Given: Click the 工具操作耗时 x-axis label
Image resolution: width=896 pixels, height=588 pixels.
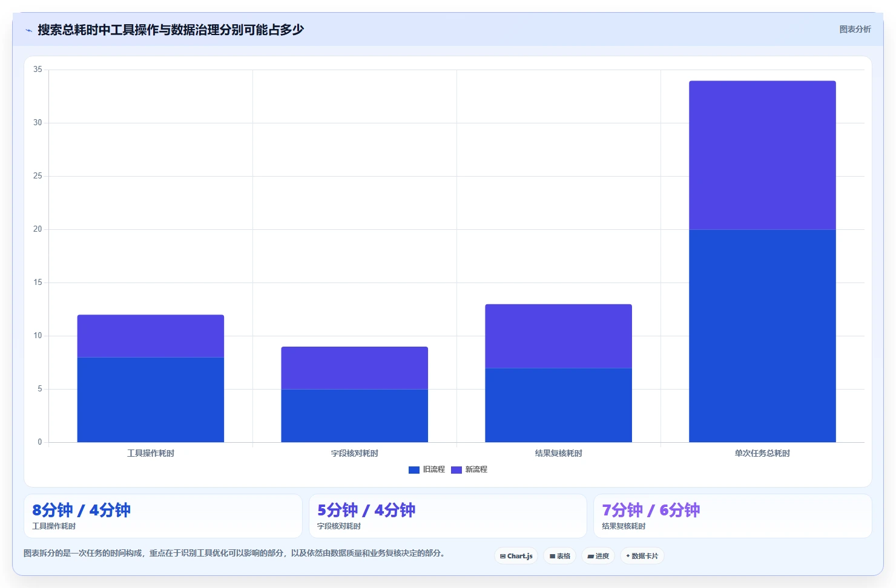Looking at the screenshot, I should click(x=151, y=453).
